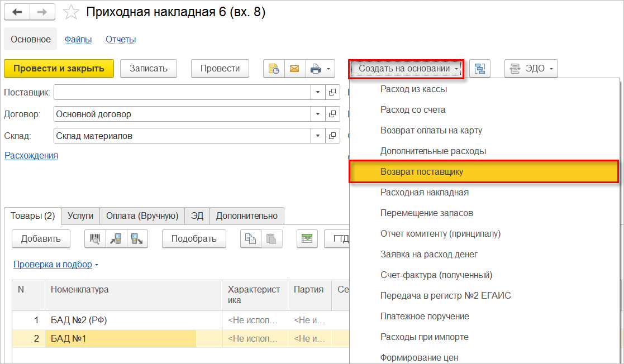The image size is (624, 364).
Task: Click the ГТД button
Action: tap(337, 239)
